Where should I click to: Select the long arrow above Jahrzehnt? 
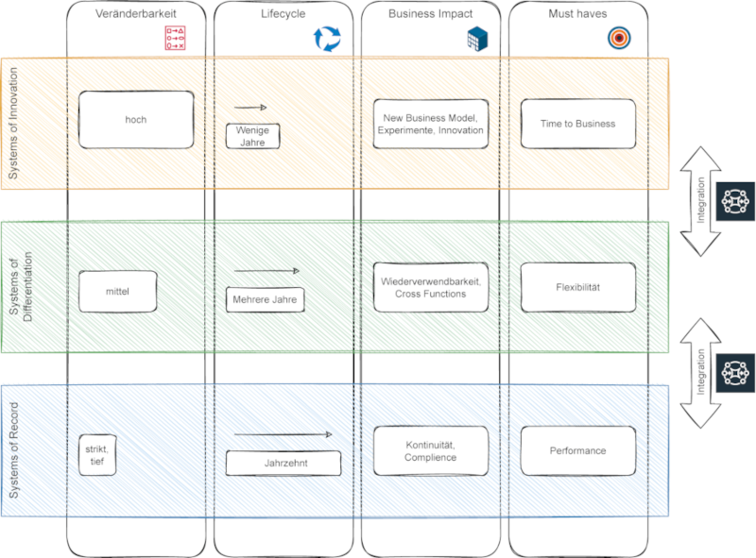pos(283,435)
